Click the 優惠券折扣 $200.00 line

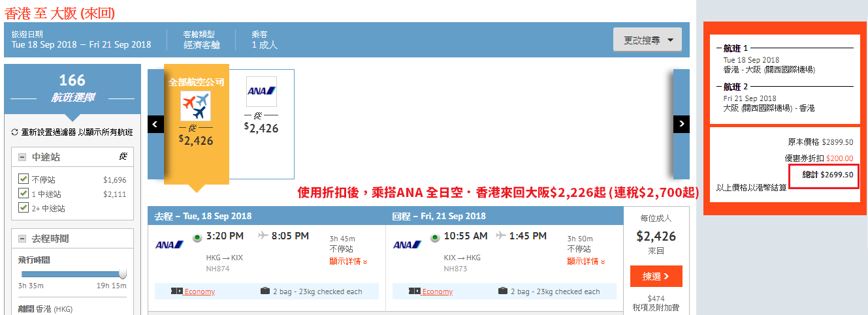click(x=819, y=158)
